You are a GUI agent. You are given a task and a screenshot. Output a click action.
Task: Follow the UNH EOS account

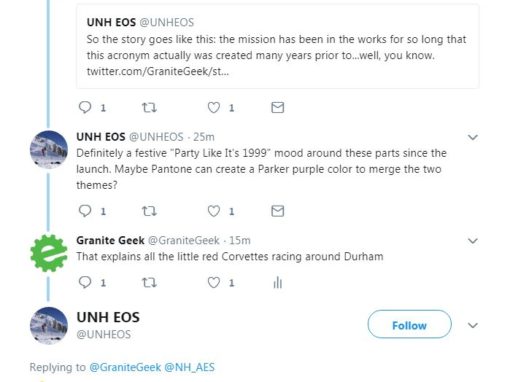click(409, 324)
